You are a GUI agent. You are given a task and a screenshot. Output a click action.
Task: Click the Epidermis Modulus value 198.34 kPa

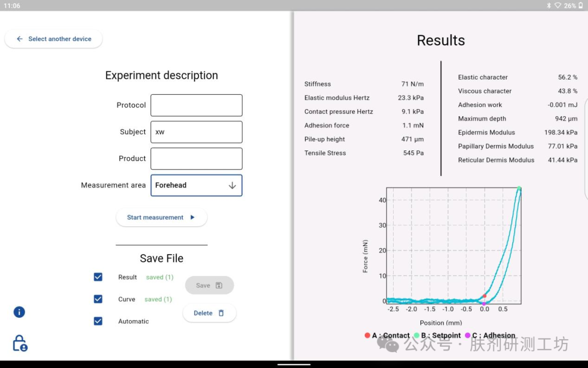[561, 132]
